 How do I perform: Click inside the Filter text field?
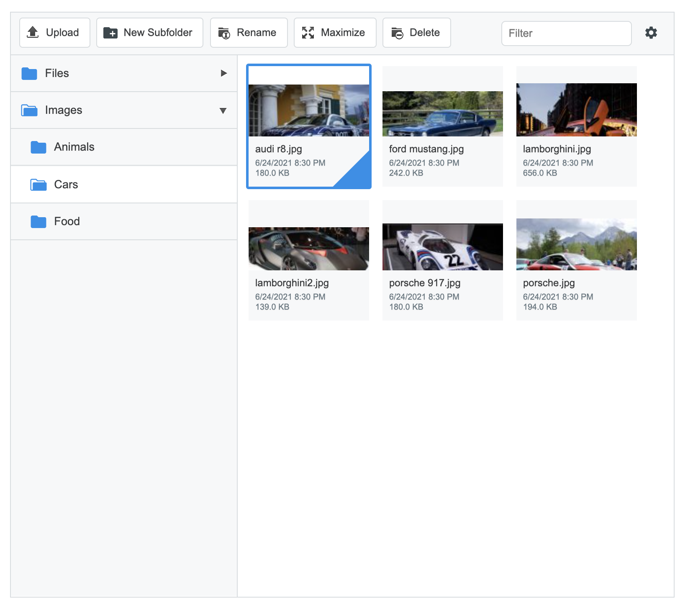click(x=566, y=33)
